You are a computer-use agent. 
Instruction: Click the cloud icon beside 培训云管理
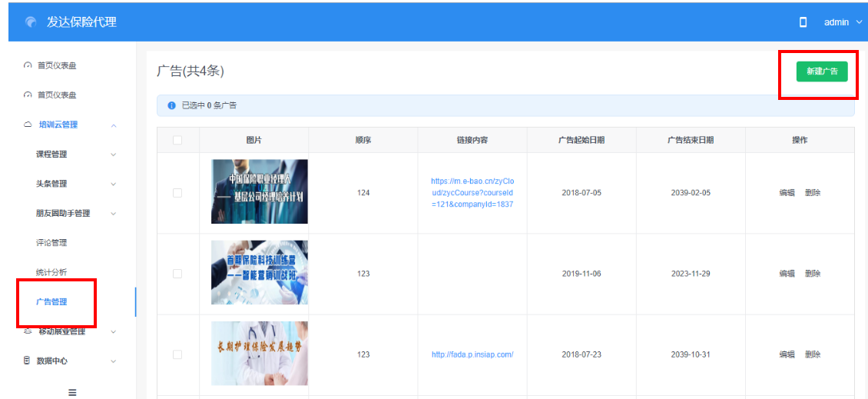28,125
